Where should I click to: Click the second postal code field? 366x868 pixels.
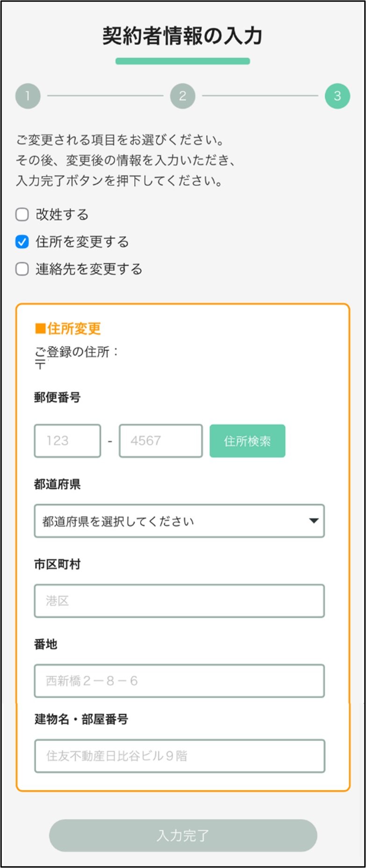[161, 441]
